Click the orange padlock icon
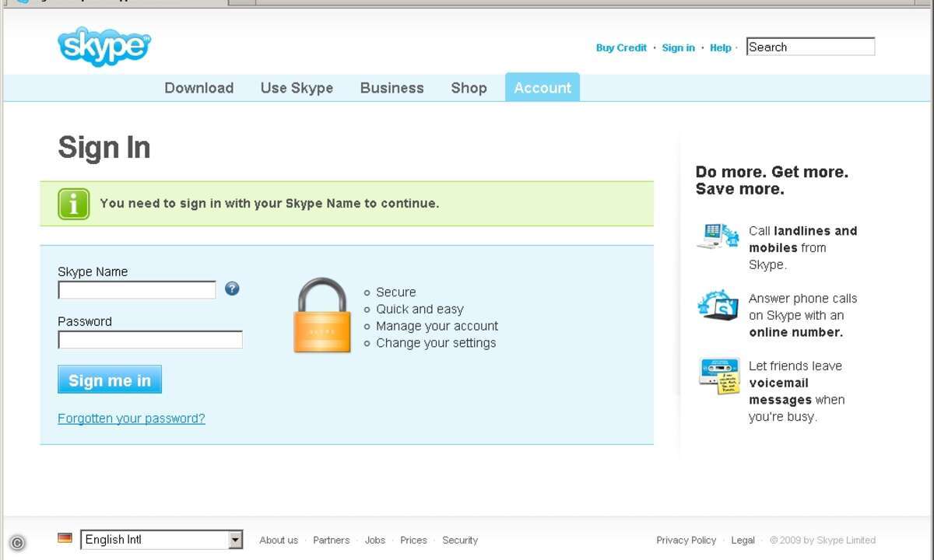Image resolution: width=934 pixels, height=560 pixels. click(322, 315)
